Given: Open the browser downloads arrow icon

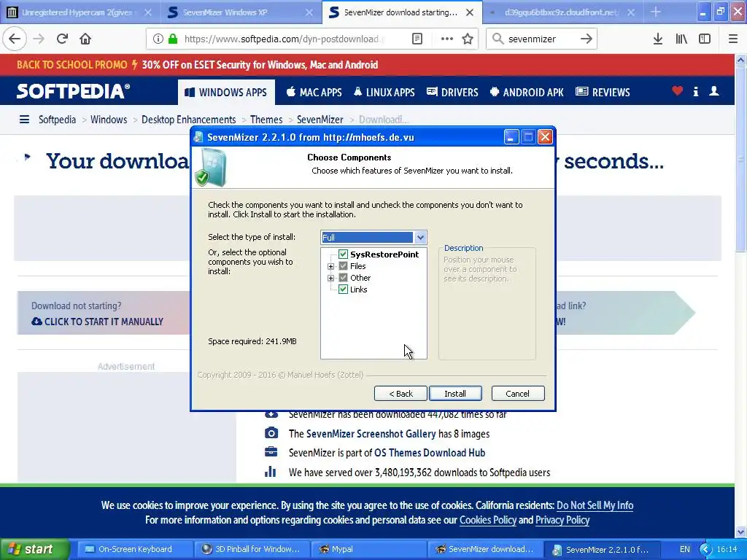Looking at the screenshot, I should [658, 39].
